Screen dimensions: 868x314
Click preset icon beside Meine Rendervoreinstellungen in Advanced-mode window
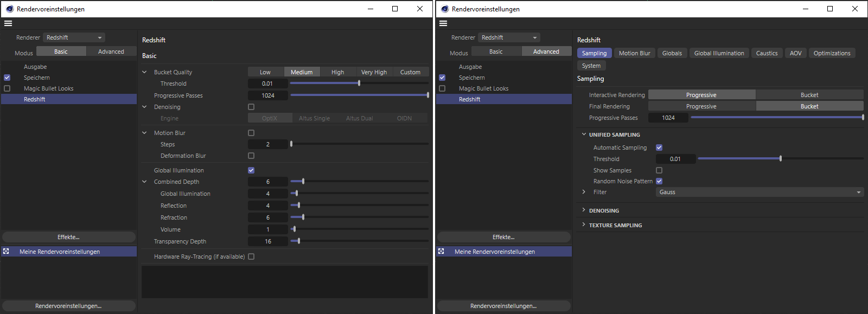(x=441, y=252)
